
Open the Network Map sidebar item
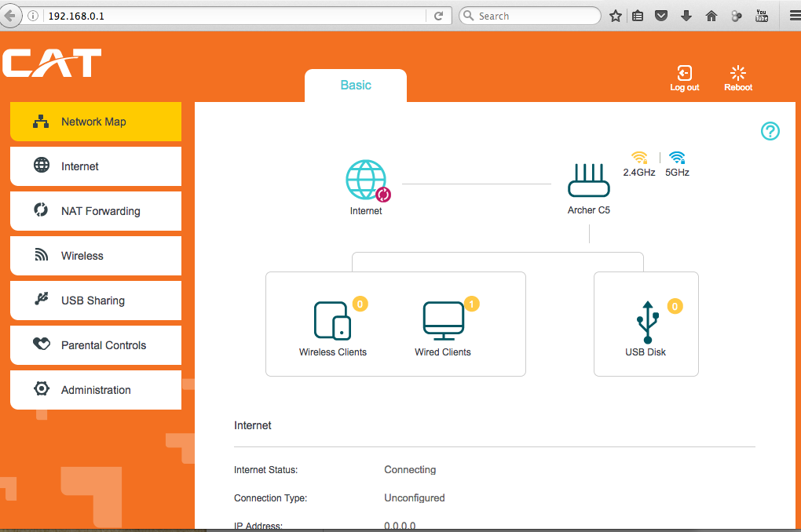point(96,122)
